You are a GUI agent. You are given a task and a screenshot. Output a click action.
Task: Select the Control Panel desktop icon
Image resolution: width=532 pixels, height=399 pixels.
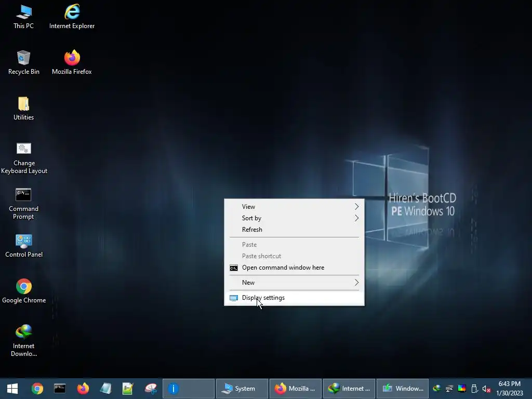(x=24, y=246)
